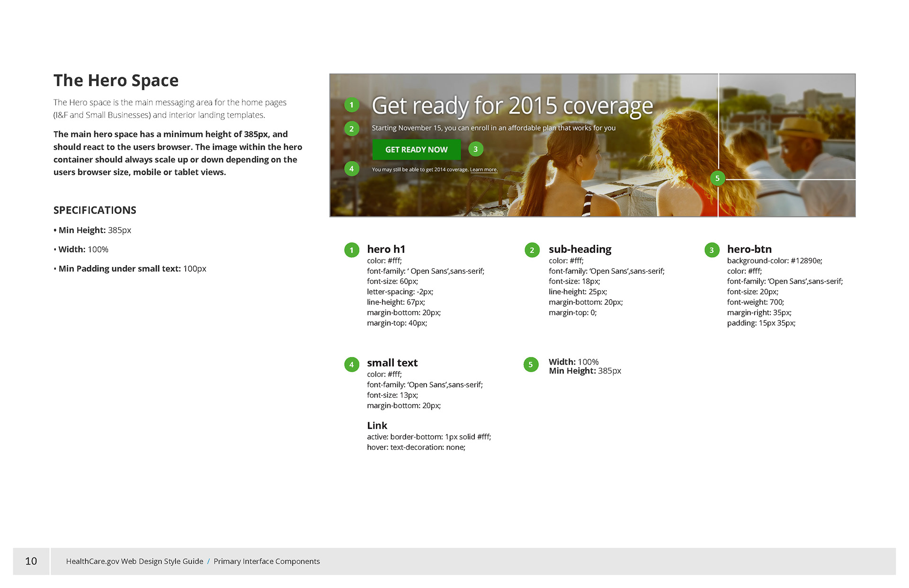Click bold paragraph starting 'The main hero space has a minimum height'

click(178, 153)
